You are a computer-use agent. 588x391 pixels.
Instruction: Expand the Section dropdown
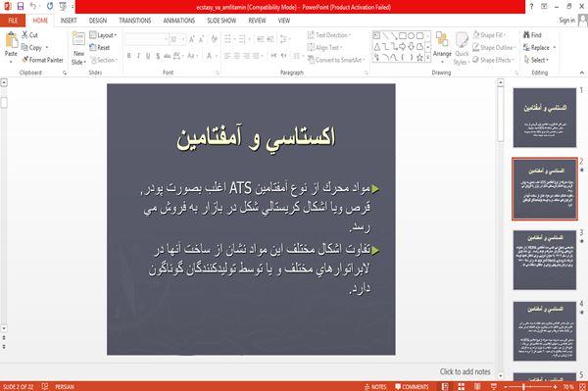click(x=104, y=60)
